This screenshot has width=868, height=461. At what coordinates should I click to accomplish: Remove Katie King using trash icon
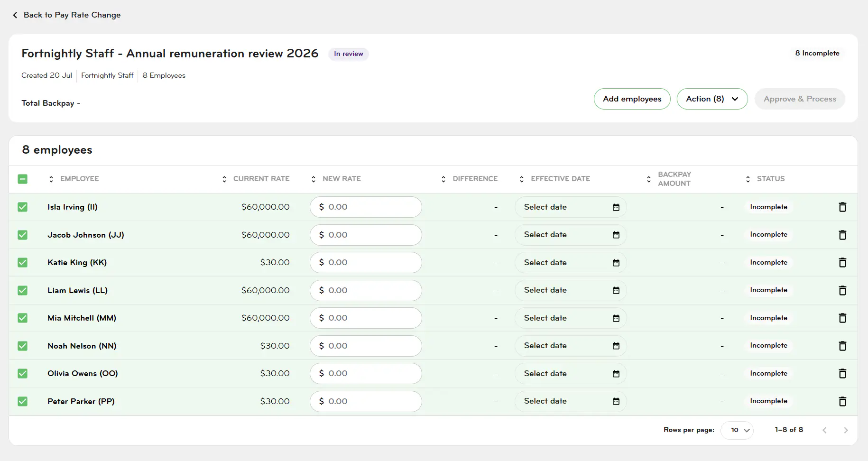click(842, 262)
